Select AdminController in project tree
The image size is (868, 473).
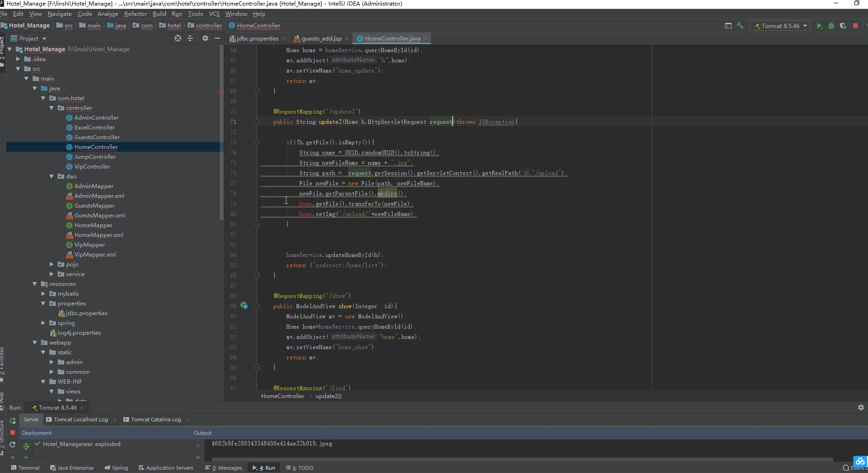tap(96, 118)
